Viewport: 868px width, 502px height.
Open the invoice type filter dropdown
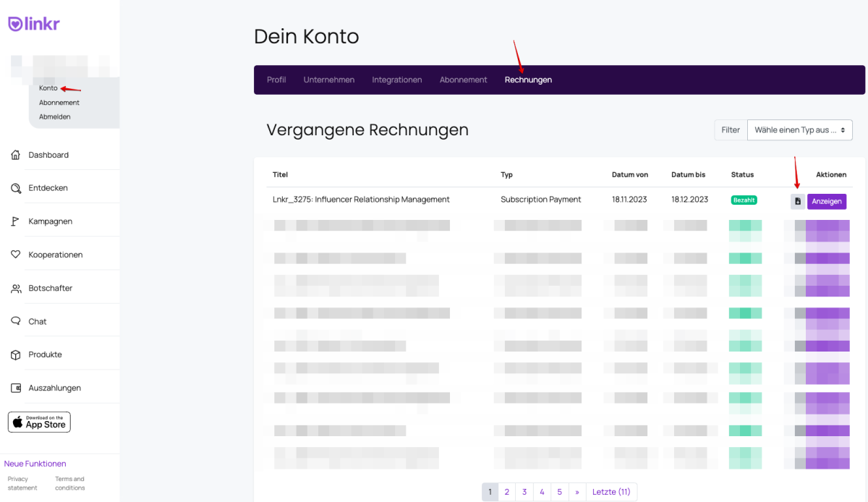pyautogui.click(x=799, y=130)
